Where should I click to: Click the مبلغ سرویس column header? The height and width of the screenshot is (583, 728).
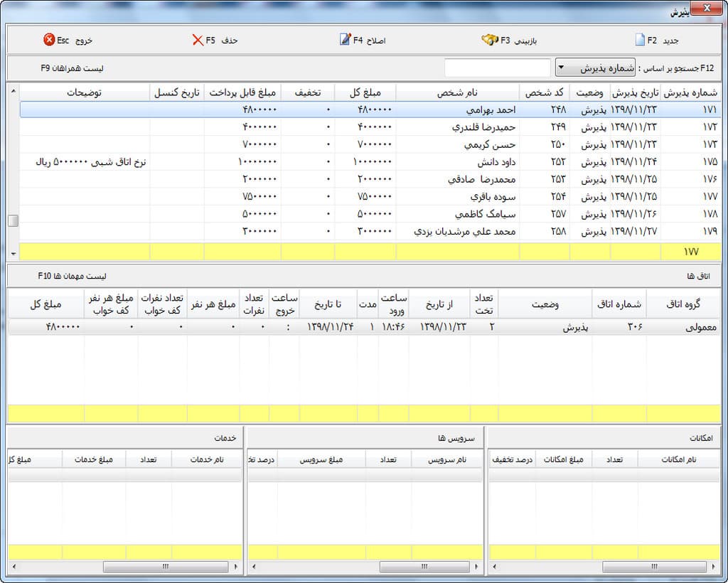(x=321, y=459)
